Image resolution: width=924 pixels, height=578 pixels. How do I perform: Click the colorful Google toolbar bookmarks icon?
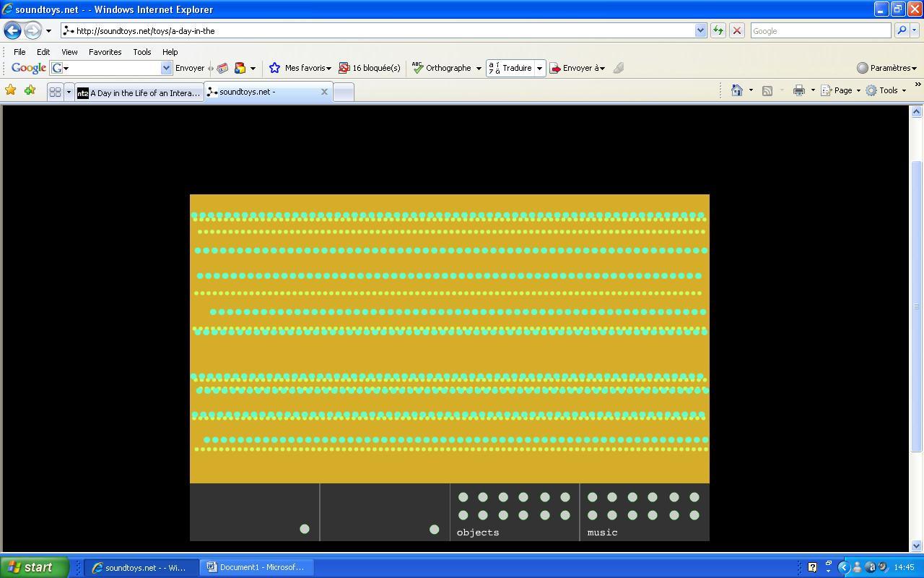pos(240,68)
